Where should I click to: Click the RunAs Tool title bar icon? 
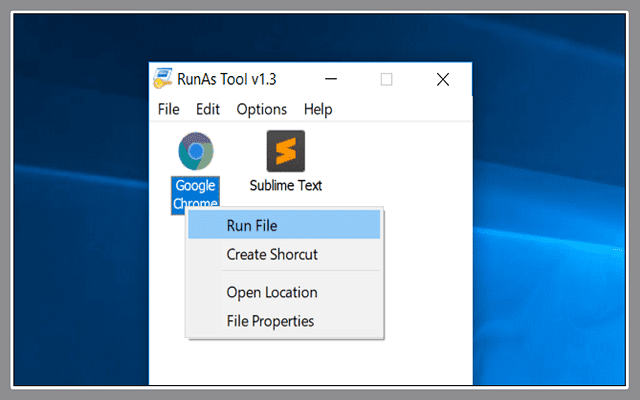click(x=162, y=78)
